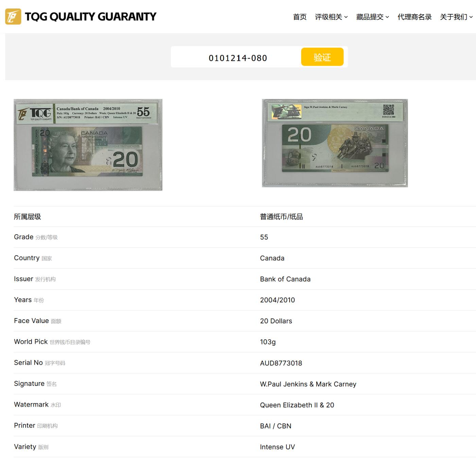
Task: Select the BAI / CBN value
Action: point(276,426)
